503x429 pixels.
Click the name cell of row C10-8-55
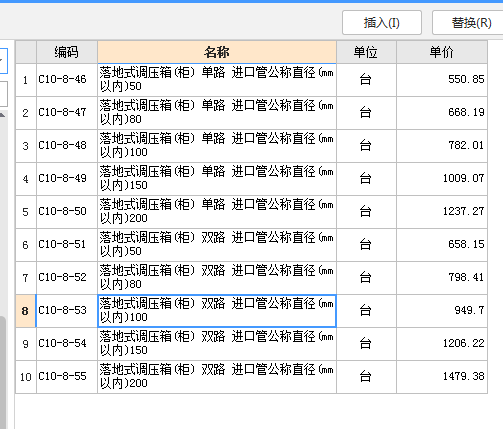coord(217,377)
